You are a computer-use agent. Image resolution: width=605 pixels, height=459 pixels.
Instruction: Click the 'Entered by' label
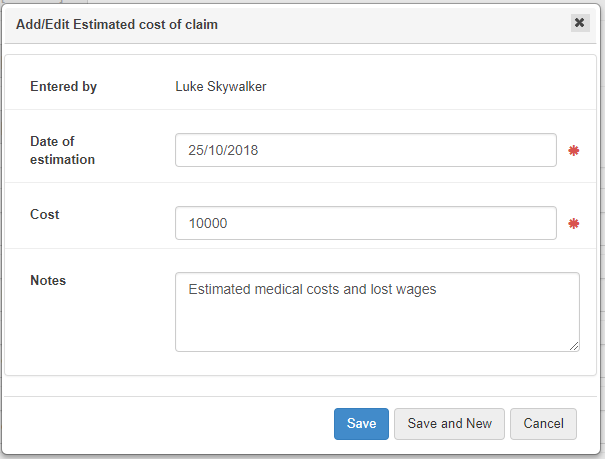click(63, 87)
